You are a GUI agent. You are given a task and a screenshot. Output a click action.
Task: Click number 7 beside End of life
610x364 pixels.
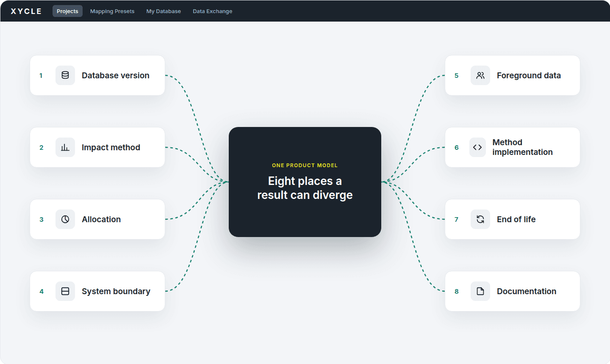tap(457, 219)
